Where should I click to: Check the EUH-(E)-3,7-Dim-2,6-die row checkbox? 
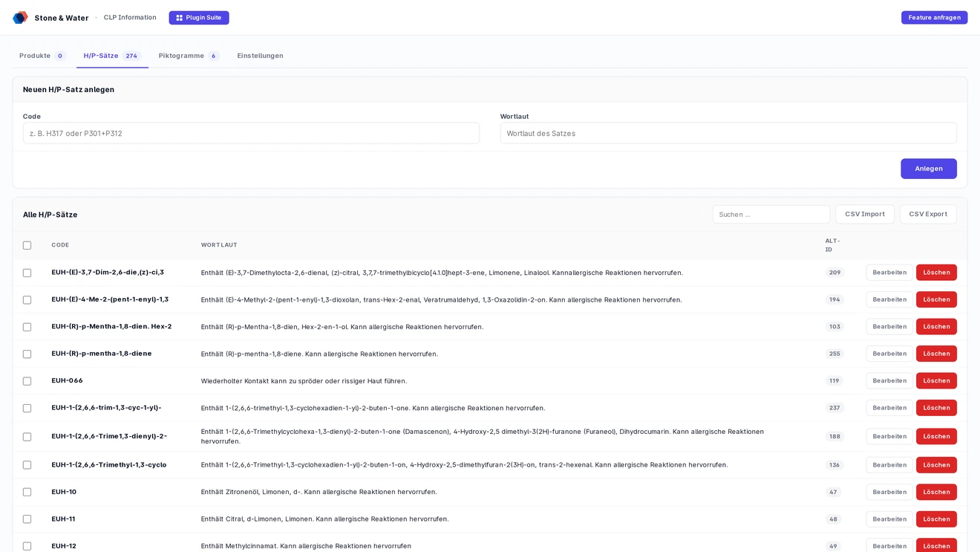[x=27, y=273]
